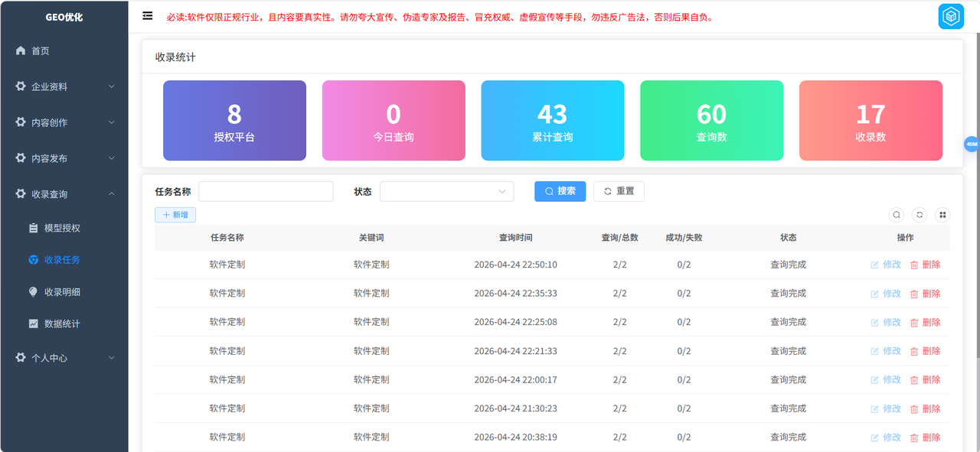Expand 个人中心 menu chevron

click(x=112, y=358)
